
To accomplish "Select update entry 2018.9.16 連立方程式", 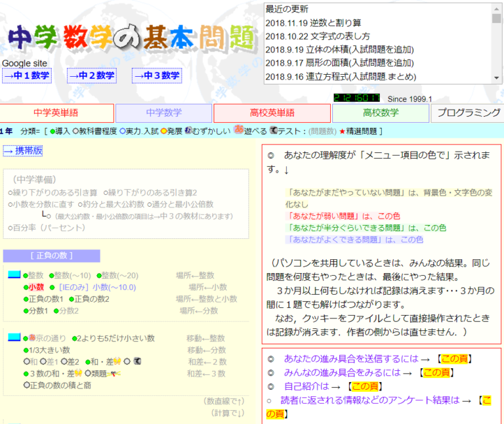I will click(x=341, y=77).
